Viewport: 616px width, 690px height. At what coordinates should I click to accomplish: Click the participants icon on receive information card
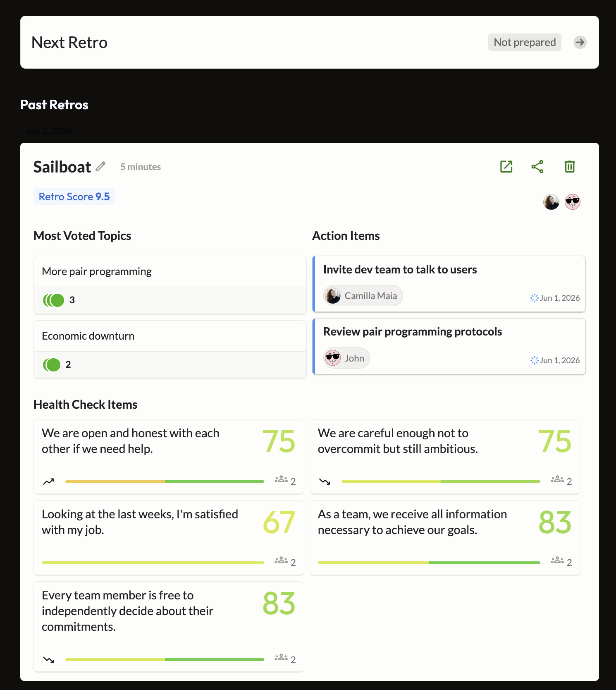557,561
